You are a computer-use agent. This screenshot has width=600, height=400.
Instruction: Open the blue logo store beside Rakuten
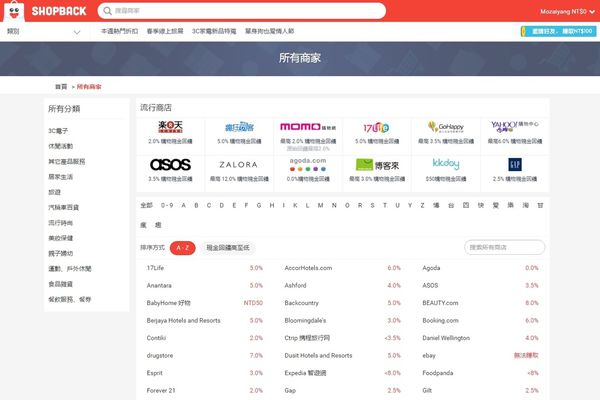239,127
